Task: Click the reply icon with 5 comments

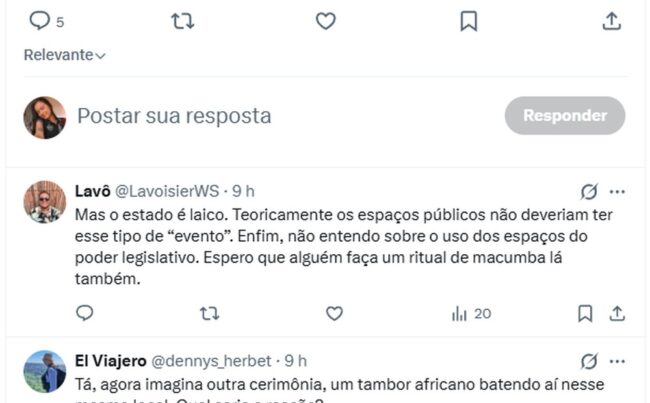Action: click(46, 21)
